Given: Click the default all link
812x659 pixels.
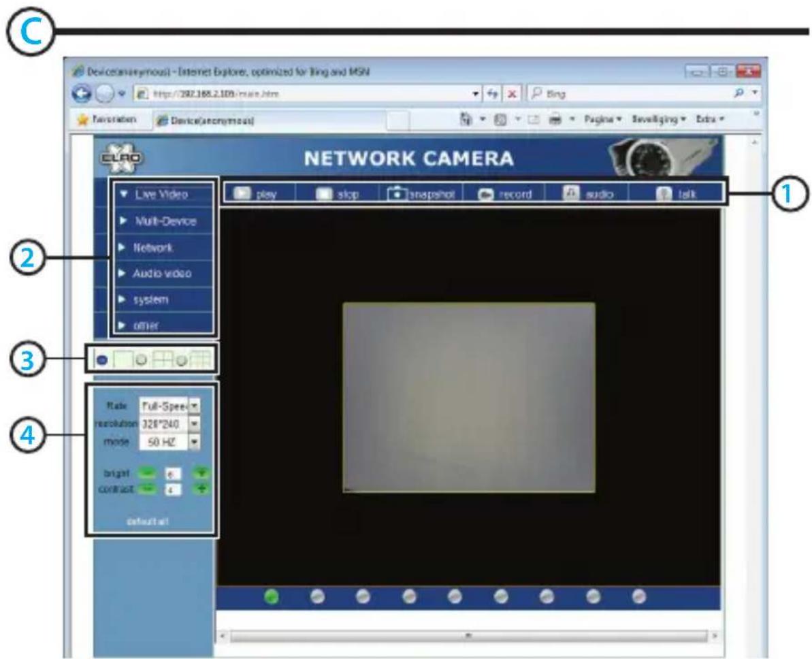Looking at the screenshot, I should (x=148, y=521).
